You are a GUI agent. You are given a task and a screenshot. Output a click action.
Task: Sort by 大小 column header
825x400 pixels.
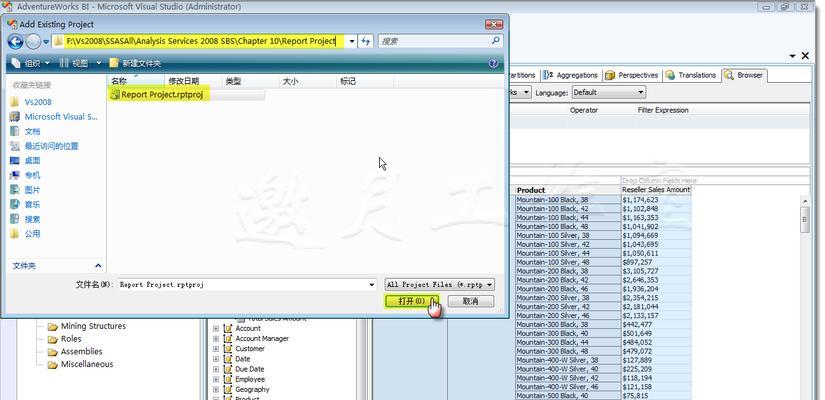(307, 81)
